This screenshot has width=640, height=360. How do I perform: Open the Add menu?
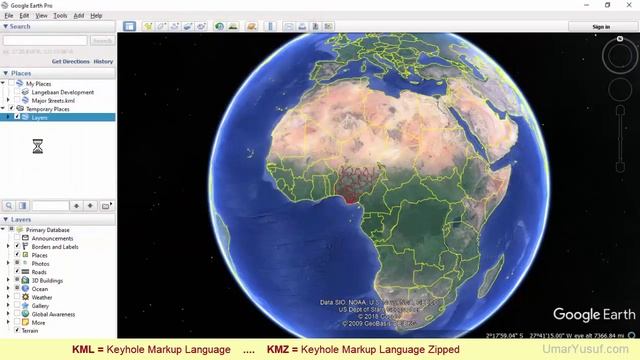[x=78, y=16]
